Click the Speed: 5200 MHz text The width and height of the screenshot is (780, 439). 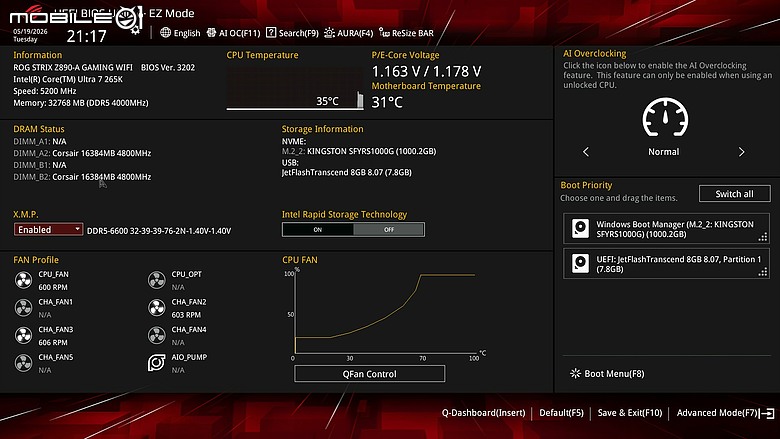[x=45, y=91]
